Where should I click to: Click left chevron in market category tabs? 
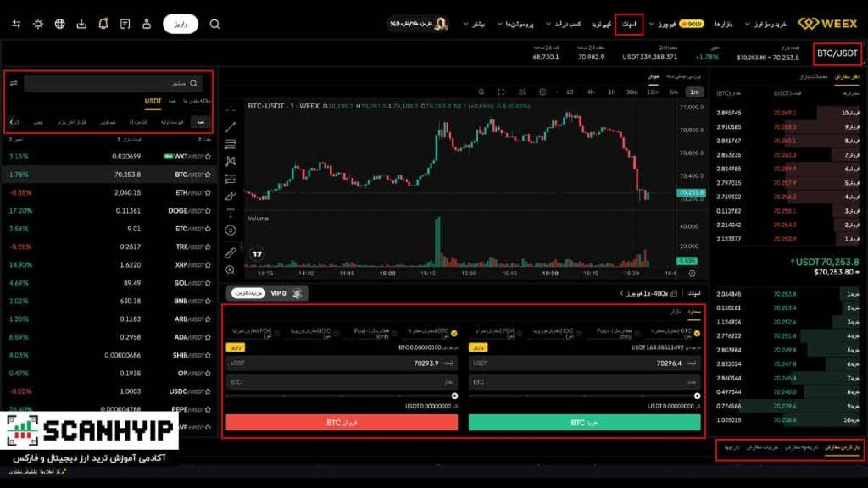point(12,122)
